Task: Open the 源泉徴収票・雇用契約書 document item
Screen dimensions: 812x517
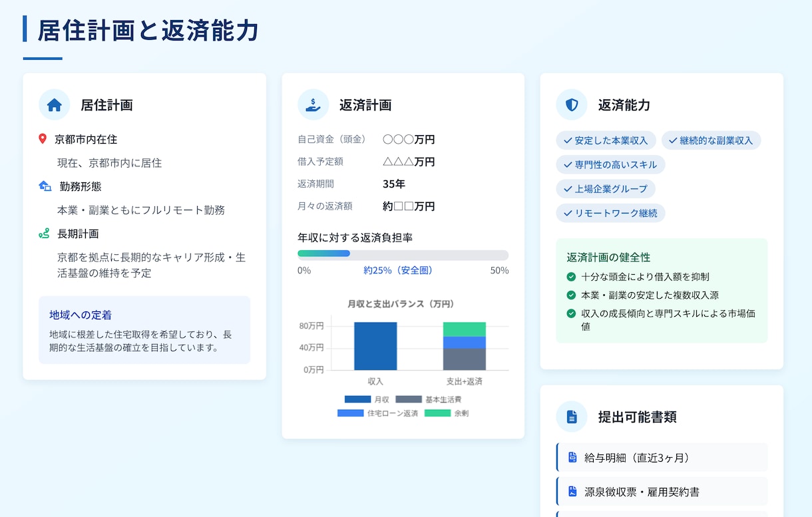Action: [662, 492]
